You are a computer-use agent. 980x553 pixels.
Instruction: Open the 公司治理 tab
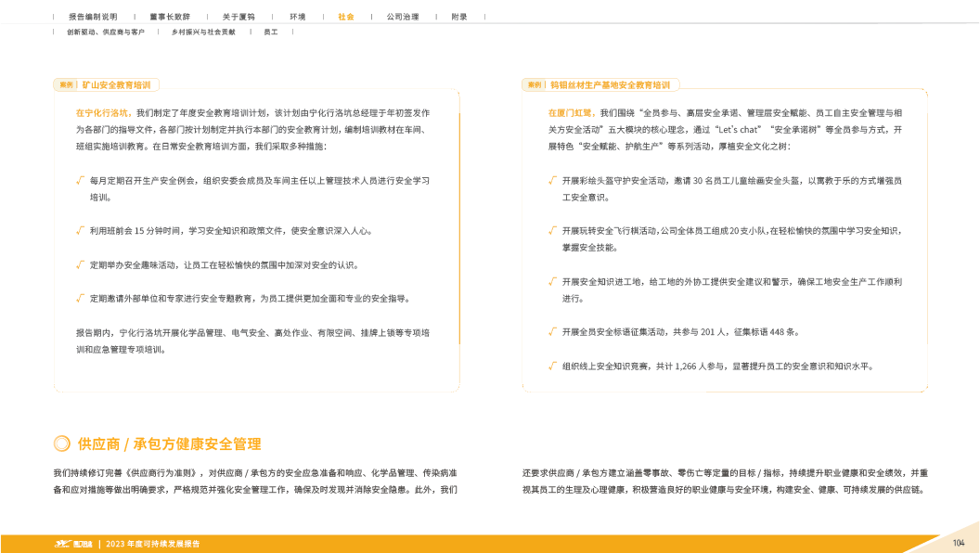pos(402,17)
